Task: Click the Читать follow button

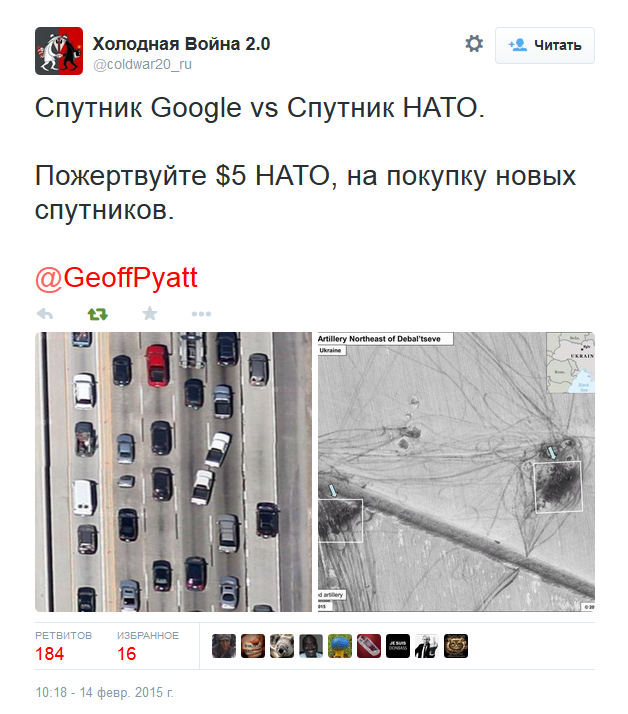Action: point(545,45)
